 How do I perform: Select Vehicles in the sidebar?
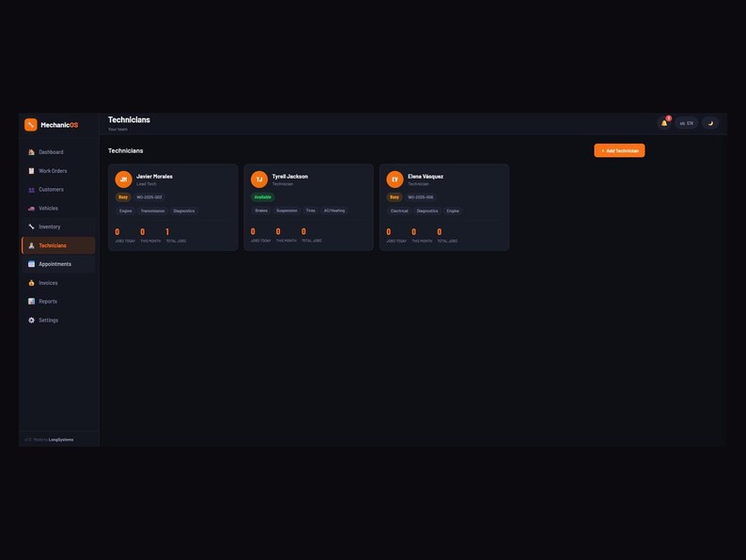(58, 209)
